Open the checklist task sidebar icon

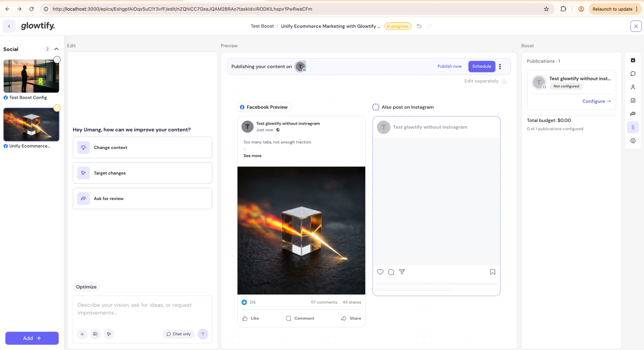pyautogui.click(x=633, y=101)
